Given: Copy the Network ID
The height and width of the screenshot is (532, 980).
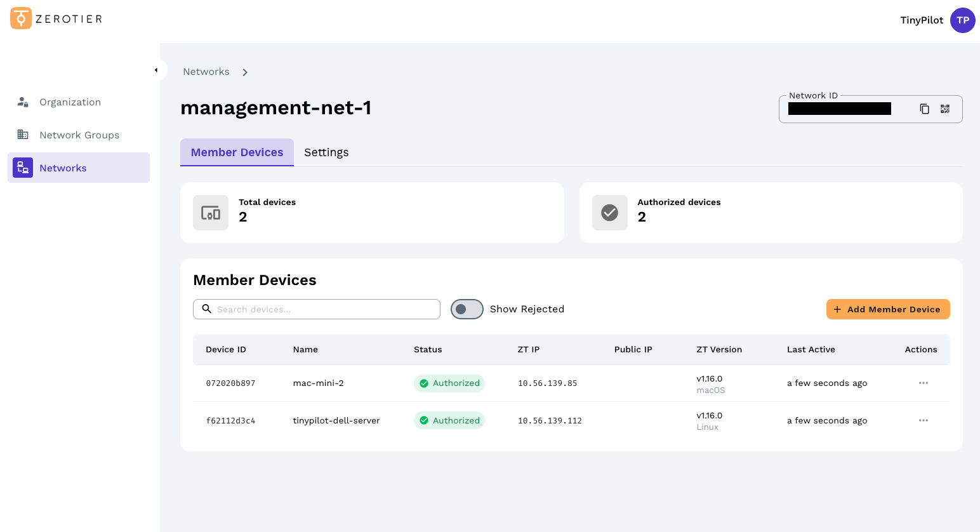Looking at the screenshot, I should pos(924,109).
